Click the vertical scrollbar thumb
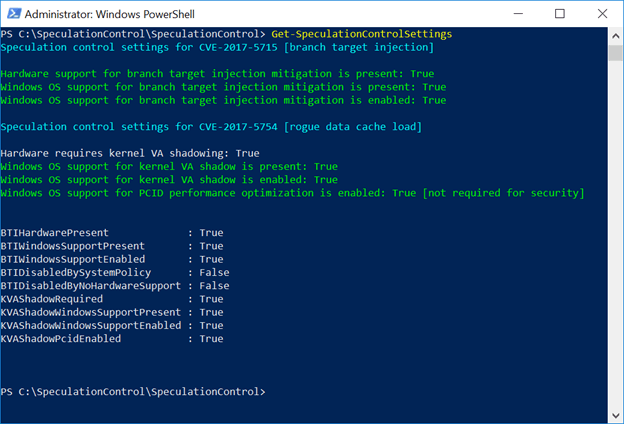624x424 pixels. (615, 53)
